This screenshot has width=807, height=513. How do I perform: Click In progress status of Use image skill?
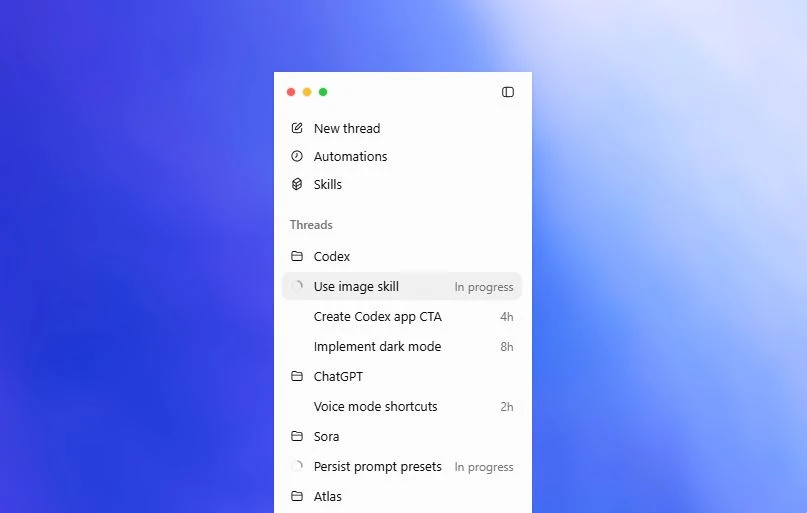point(484,287)
